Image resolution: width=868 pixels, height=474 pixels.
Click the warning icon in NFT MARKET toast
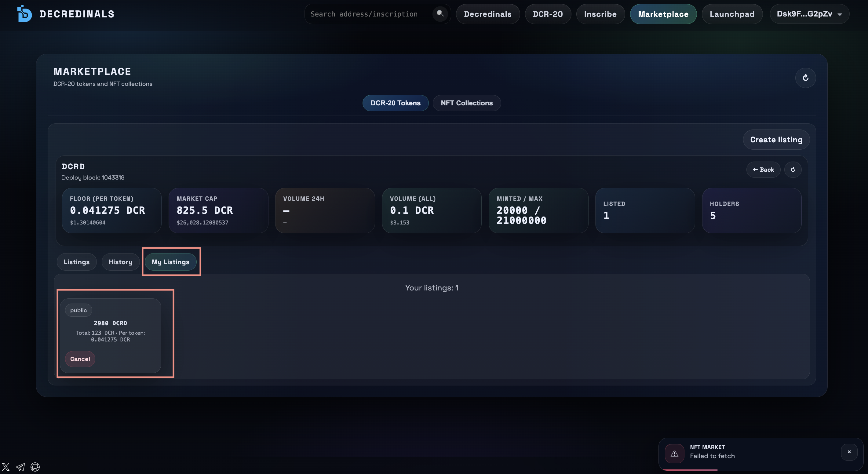point(674,454)
